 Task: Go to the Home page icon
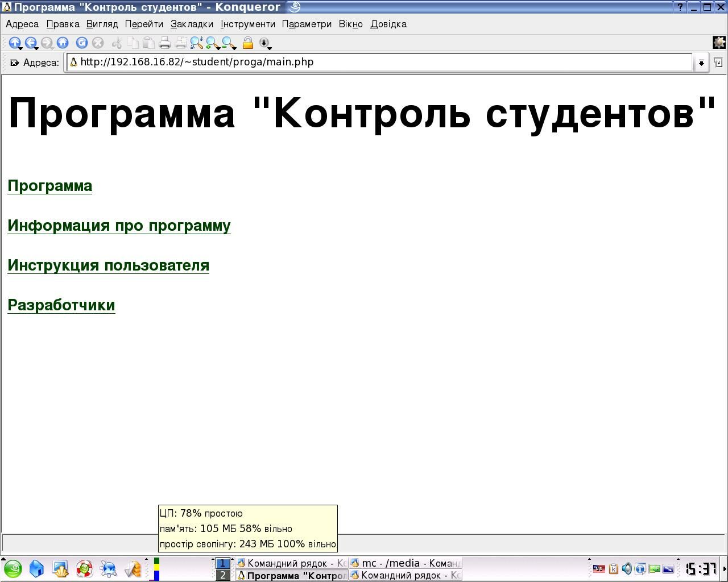[63, 43]
